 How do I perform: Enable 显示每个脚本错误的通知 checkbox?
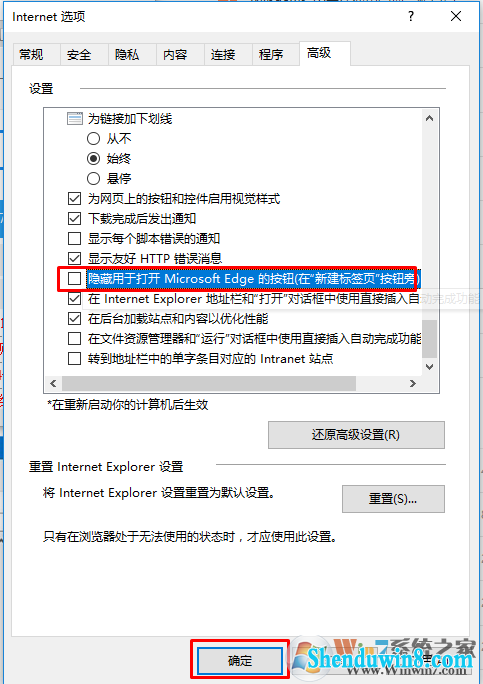pos(75,239)
